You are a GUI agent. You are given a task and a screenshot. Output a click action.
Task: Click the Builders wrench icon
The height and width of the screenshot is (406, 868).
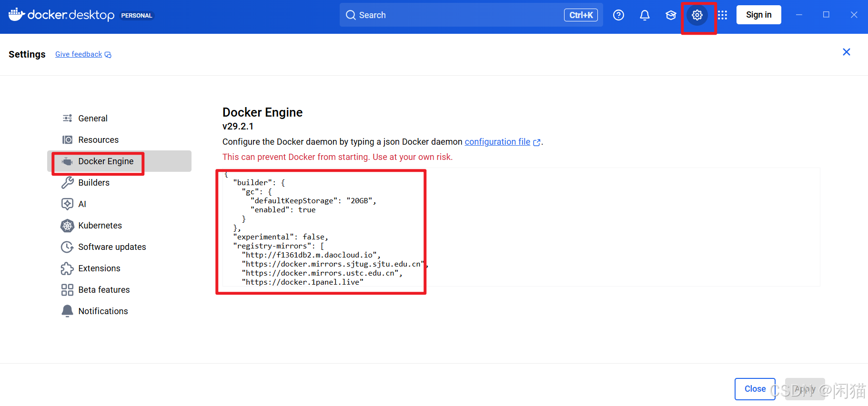click(67, 183)
